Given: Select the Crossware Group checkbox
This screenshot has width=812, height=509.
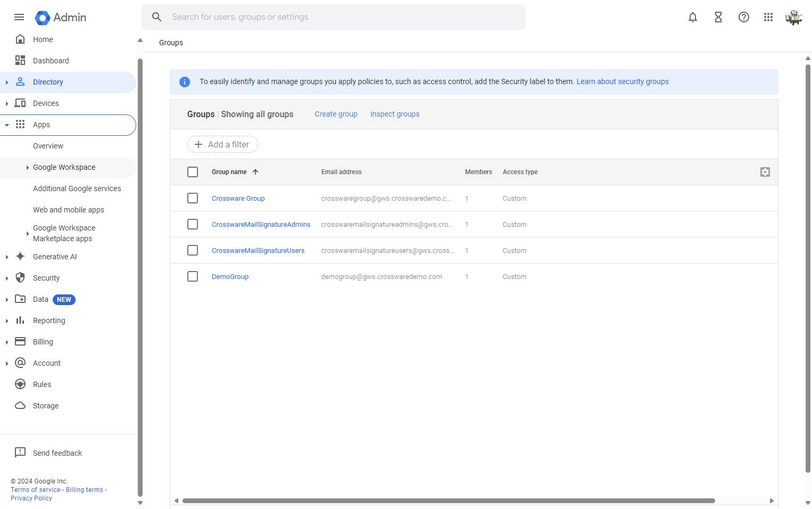Looking at the screenshot, I should (x=193, y=198).
